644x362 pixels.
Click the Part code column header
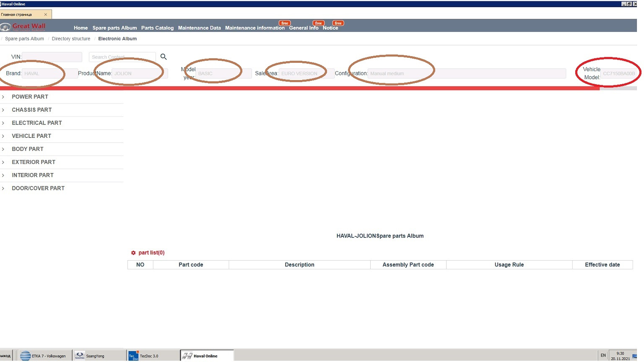(x=191, y=265)
